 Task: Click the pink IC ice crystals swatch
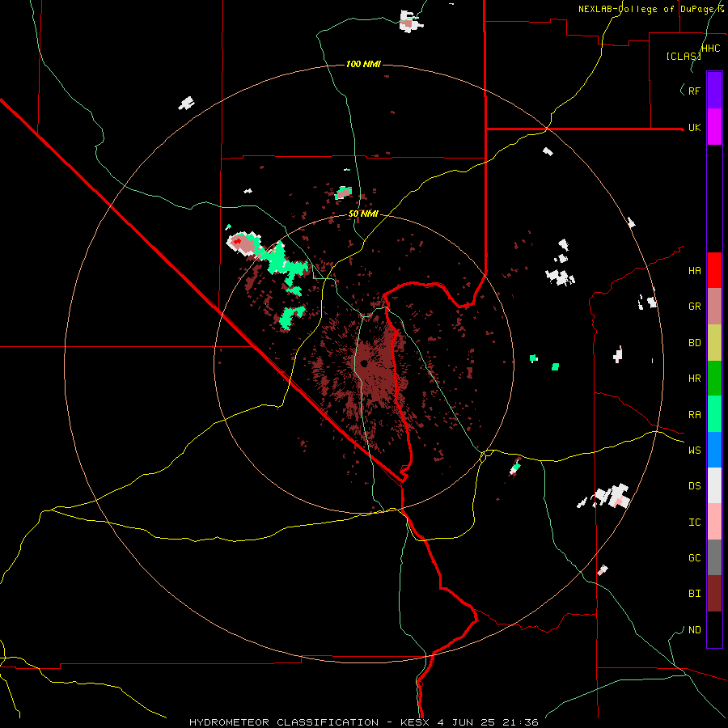tap(714, 522)
